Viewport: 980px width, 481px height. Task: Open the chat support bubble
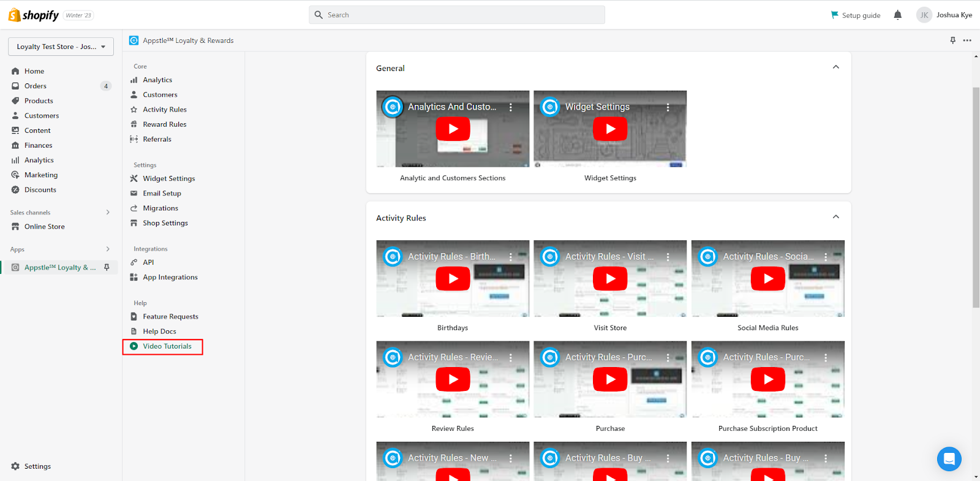(x=949, y=458)
